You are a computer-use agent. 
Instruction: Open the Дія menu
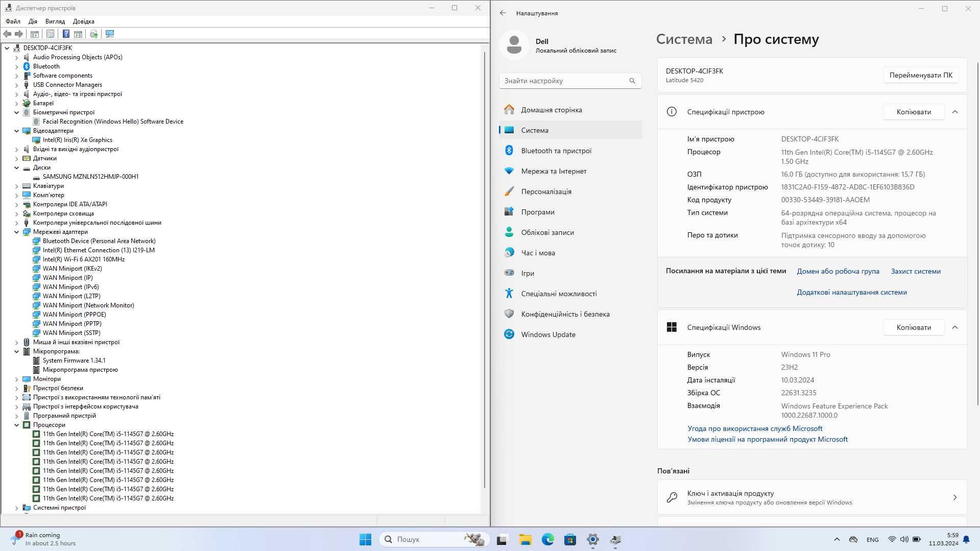pyautogui.click(x=33, y=21)
